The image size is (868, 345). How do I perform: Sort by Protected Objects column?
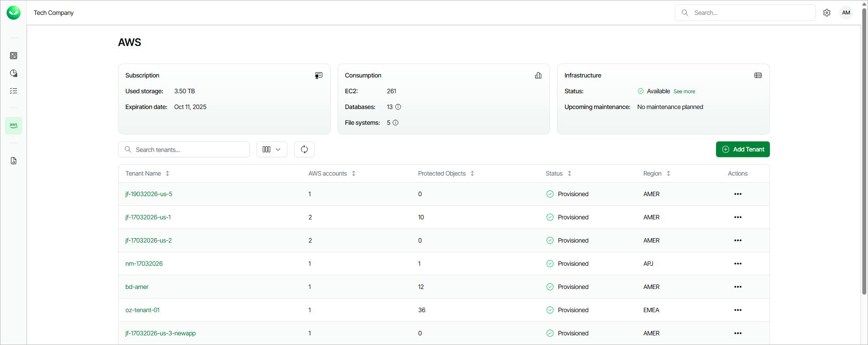(472, 173)
